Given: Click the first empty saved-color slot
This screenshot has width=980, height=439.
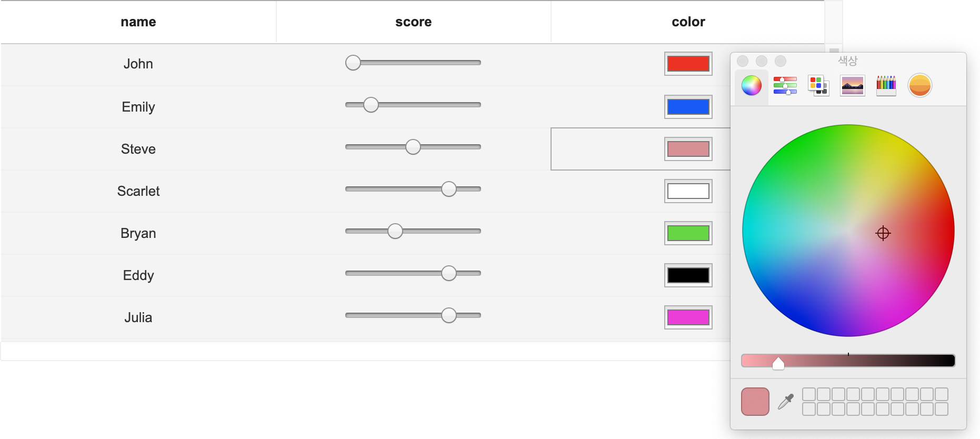Looking at the screenshot, I should [x=809, y=394].
